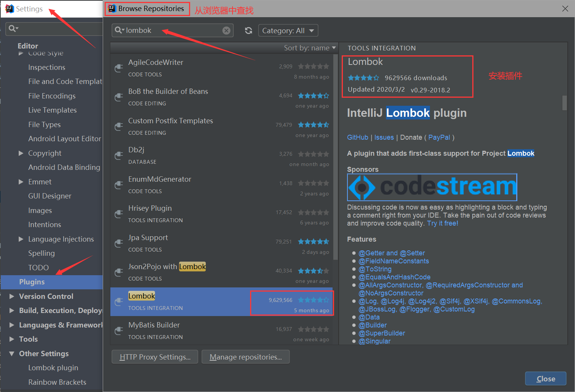Expand the Emmet settings node

click(x=21, y=182)
